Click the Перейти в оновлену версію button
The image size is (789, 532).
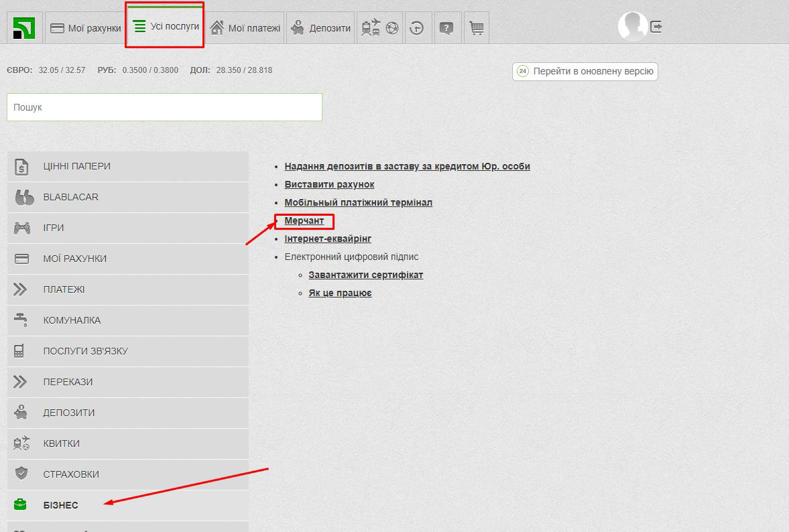(x=585, y=71)
